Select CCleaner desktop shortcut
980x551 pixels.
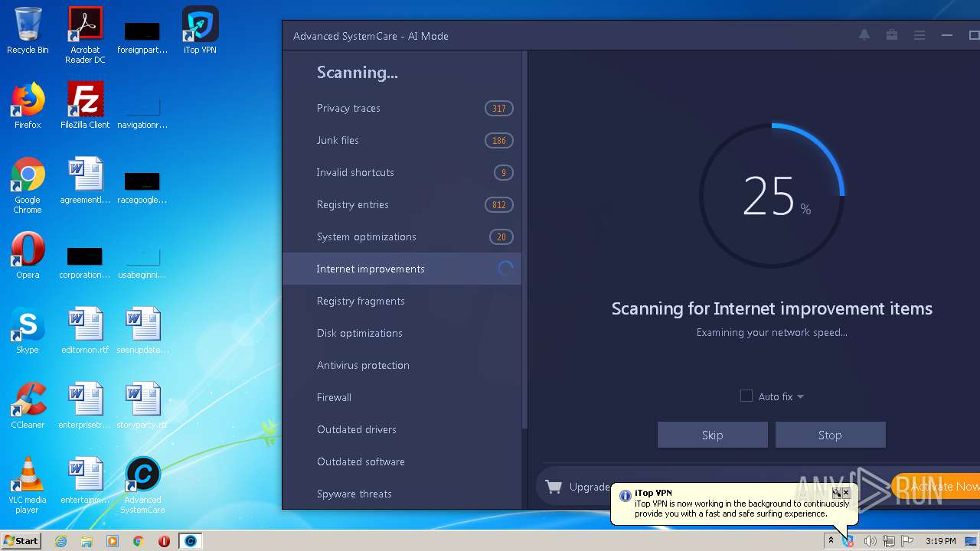tap(28, 406)
